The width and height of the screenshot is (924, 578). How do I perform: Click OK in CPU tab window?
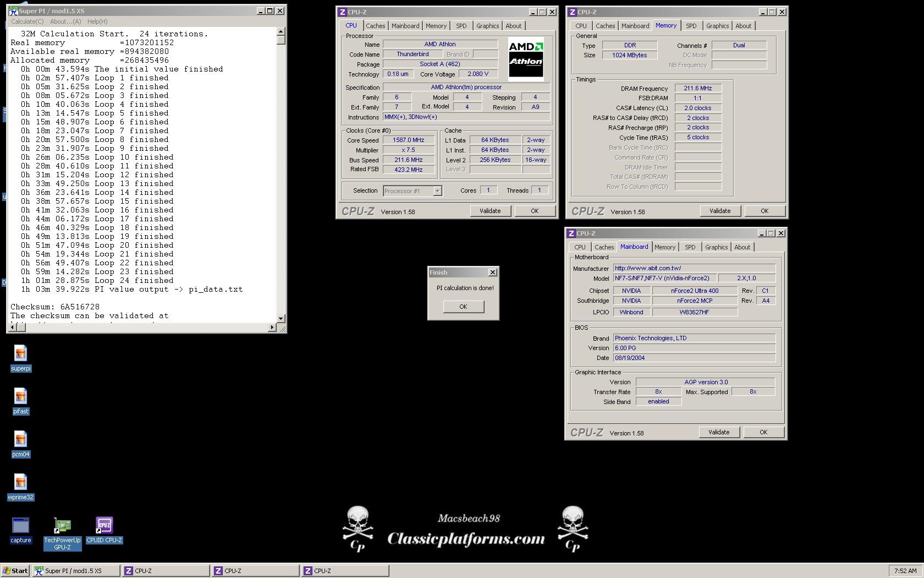pos(535,211)
